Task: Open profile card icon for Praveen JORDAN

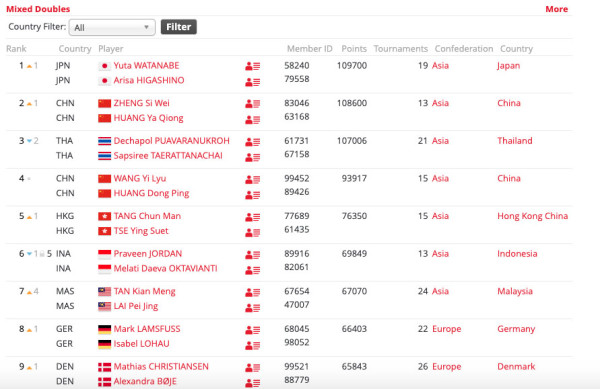Action: [x=253, y=254]
